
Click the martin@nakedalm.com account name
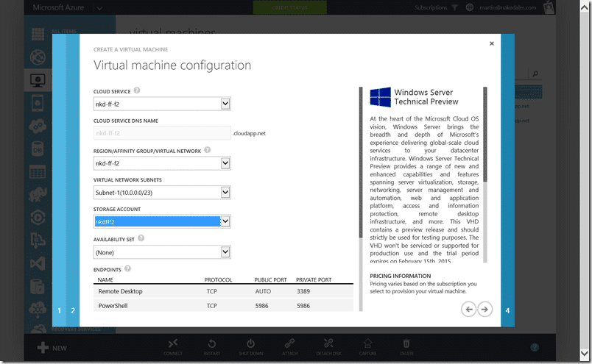[x=508, y=7]
